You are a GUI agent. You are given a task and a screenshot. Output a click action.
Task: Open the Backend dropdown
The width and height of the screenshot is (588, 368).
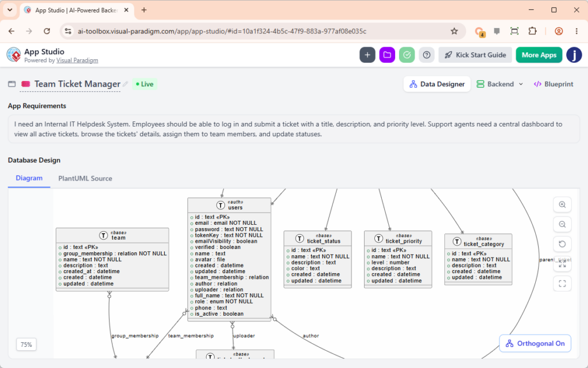[x=500, y=84]
